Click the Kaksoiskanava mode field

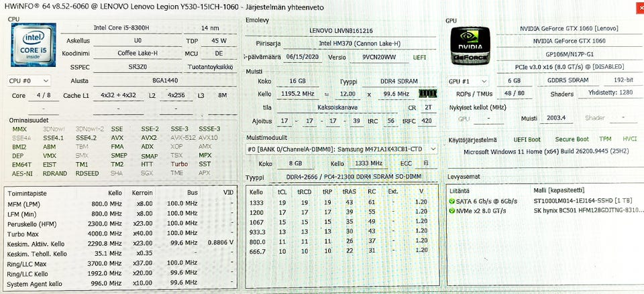click(x=337, y=107)
